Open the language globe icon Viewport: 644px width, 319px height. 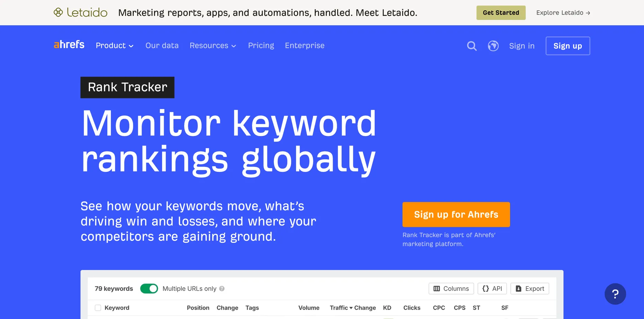tap(493, 46)
